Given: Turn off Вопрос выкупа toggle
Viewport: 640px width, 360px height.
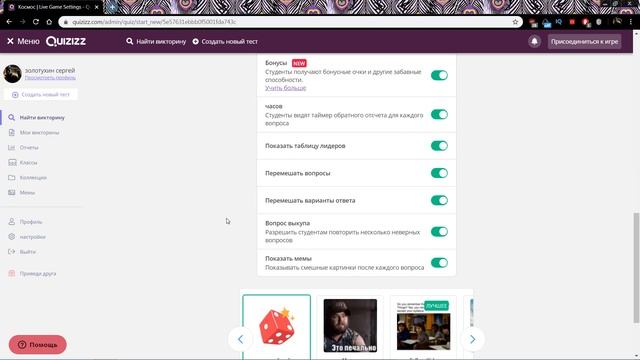Looking at the screenshot, I should pos(439,231).
